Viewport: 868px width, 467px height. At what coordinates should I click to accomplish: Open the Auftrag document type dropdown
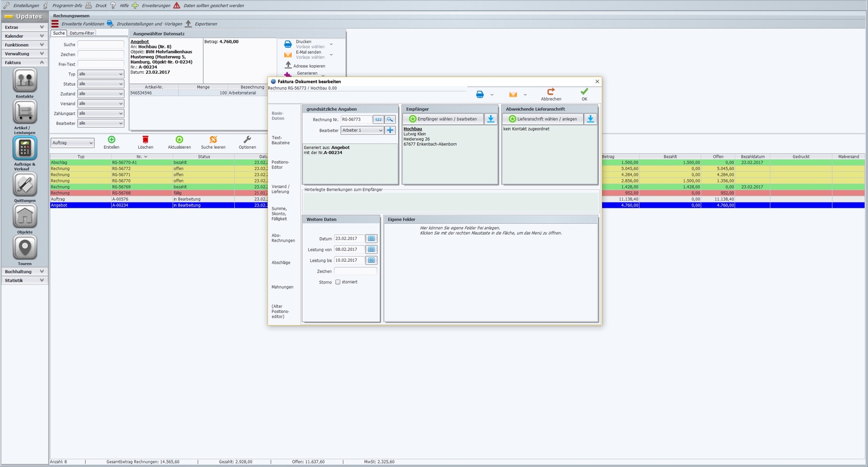point(73,143)
